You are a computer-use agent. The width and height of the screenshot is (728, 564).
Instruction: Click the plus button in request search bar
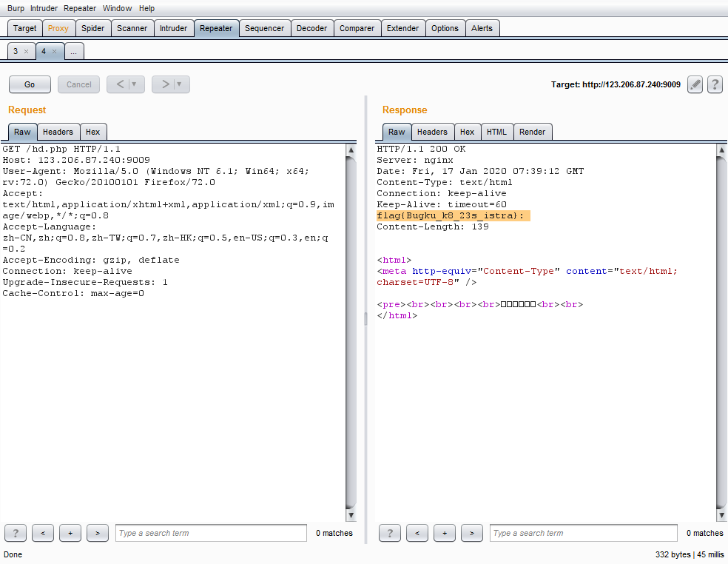(x=70, y=533)
